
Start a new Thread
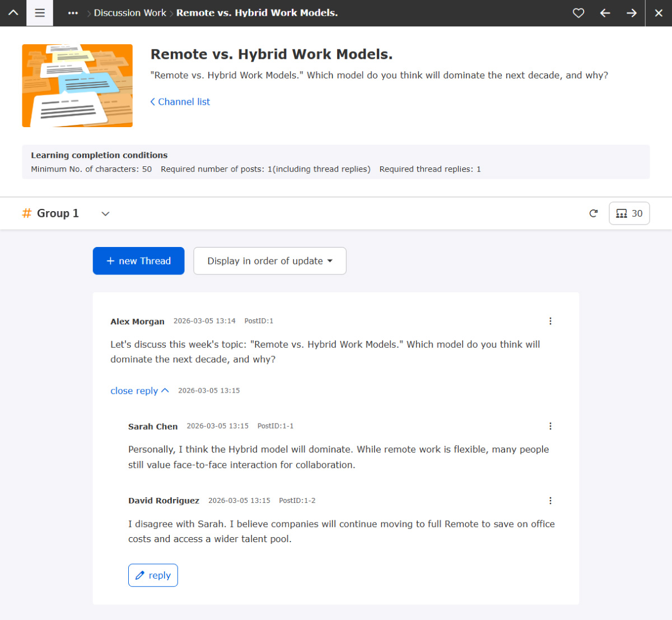138,261
